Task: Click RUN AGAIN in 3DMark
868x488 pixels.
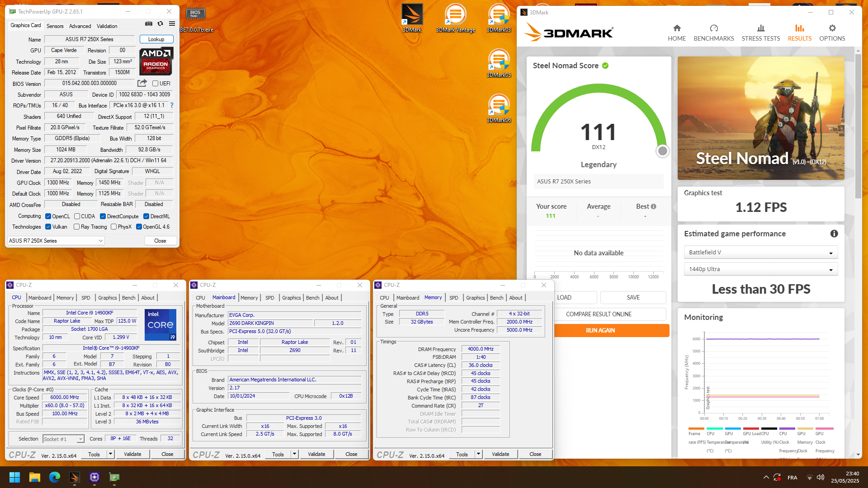Action: 600,330
